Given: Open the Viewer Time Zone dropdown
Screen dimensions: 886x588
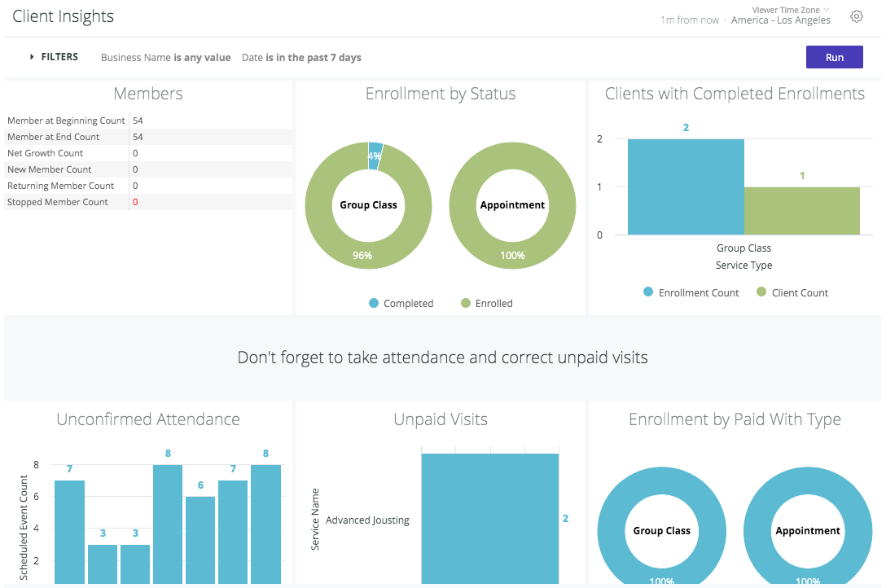Looking at the screenshot, I should click(790, 8).
